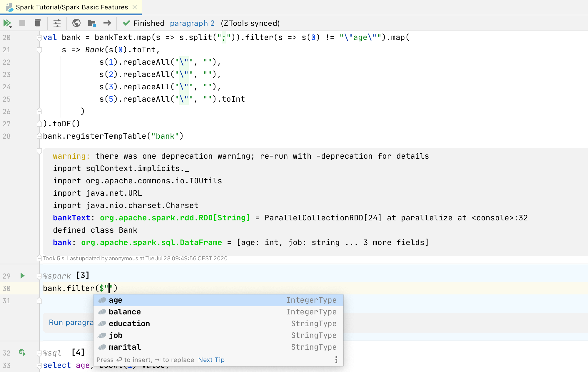This screenshot has height=372, width=588.
Task: Place cursor inside the bank.filter string on line 30
Action: coord(109,288)
